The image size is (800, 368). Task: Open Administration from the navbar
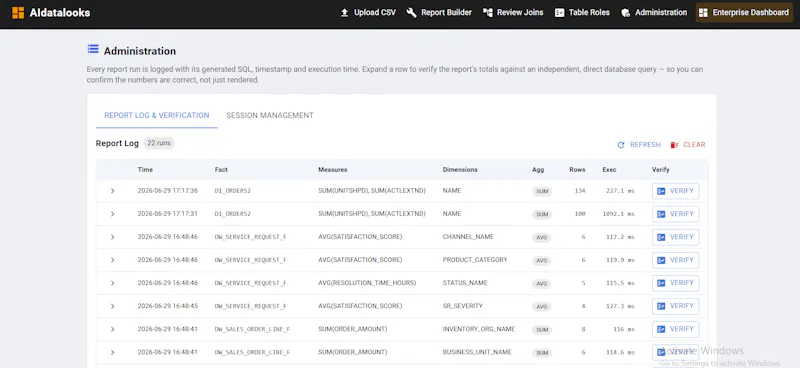click(x=654, y=13)
